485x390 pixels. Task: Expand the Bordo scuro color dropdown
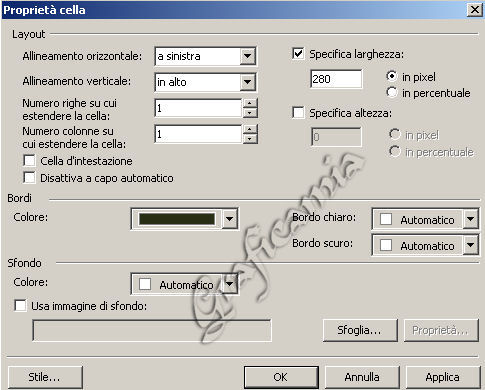(470, 245)
